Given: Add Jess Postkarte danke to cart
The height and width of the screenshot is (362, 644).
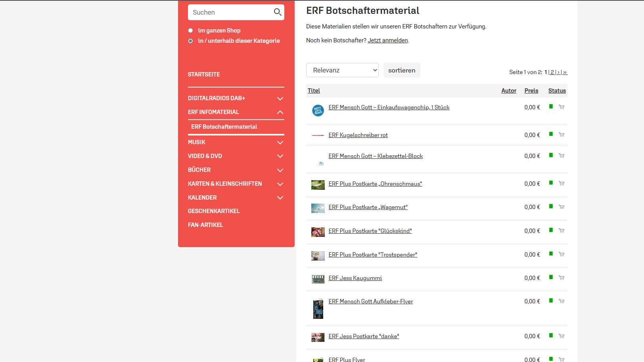Looking at the screenshot, I should click(562, 336).
